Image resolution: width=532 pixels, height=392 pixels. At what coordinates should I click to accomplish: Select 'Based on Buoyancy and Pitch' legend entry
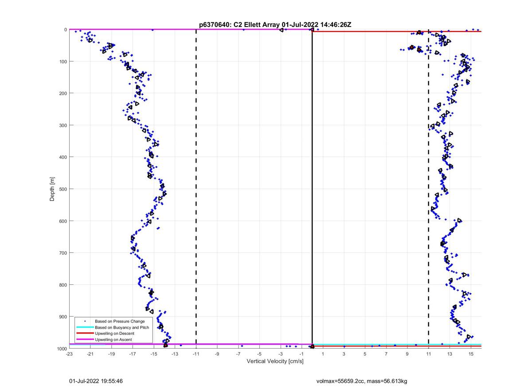point(122,327)
